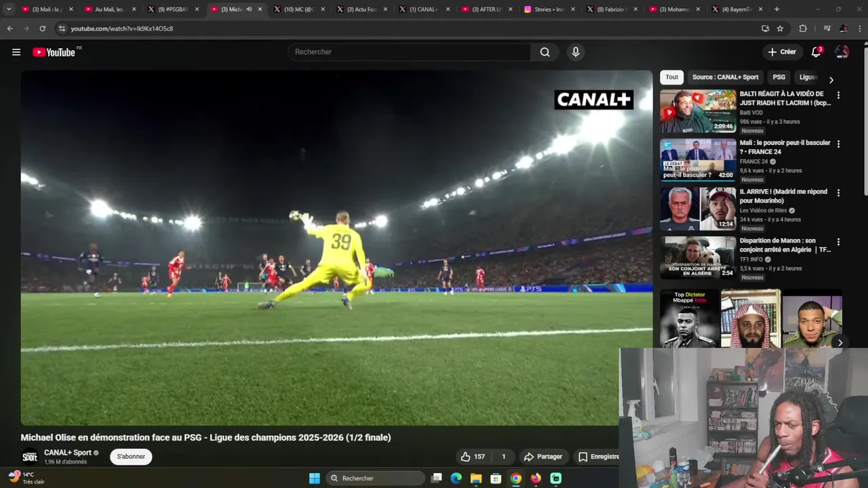Open options menu for IL ARRIVE video

coord(838,193)
